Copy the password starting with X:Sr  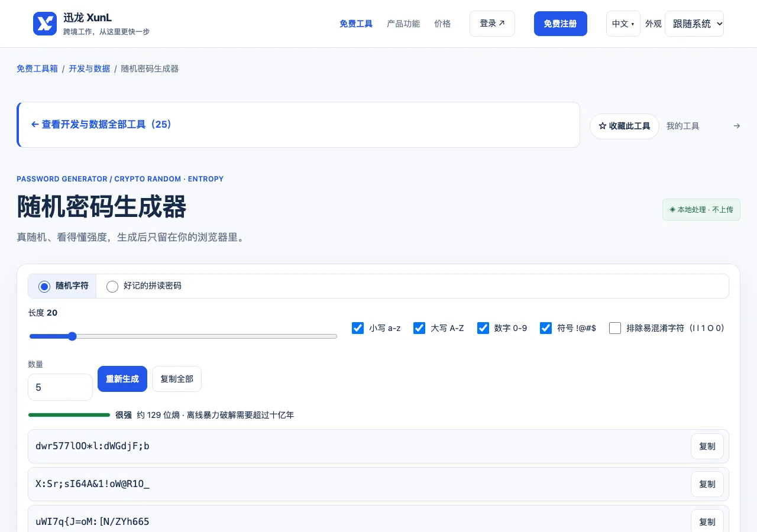tap(707, 484)
